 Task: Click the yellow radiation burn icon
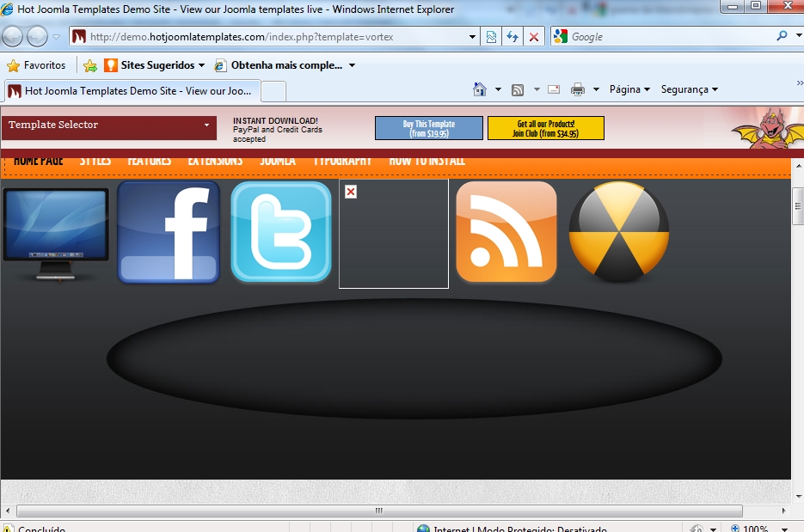(619, 232)
